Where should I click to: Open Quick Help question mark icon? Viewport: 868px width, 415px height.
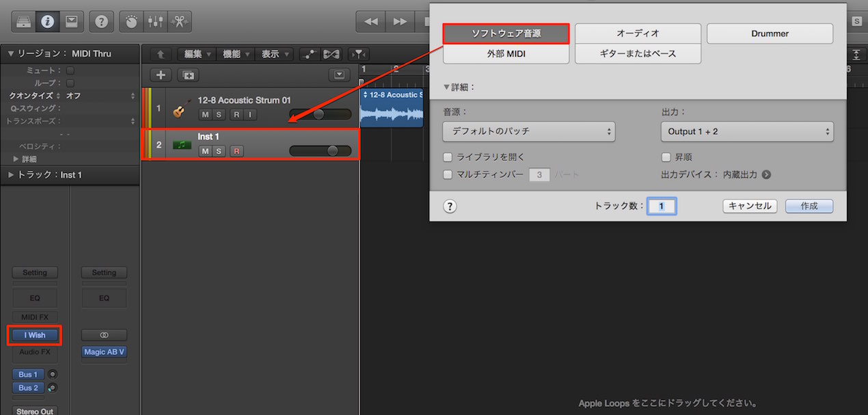pyautogui.click(x=101, y=21)
